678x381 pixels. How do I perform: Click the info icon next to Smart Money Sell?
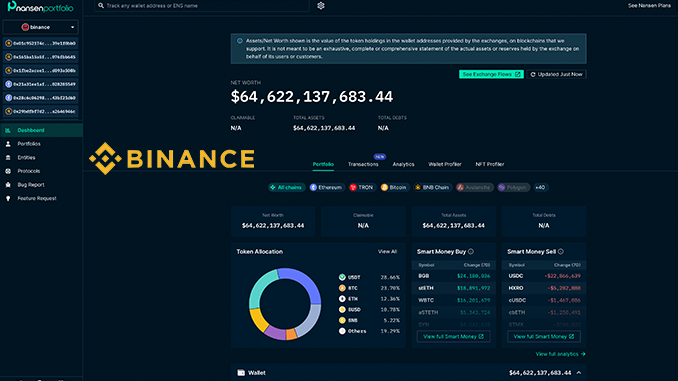pyautogui.click(x=561, y=252)
